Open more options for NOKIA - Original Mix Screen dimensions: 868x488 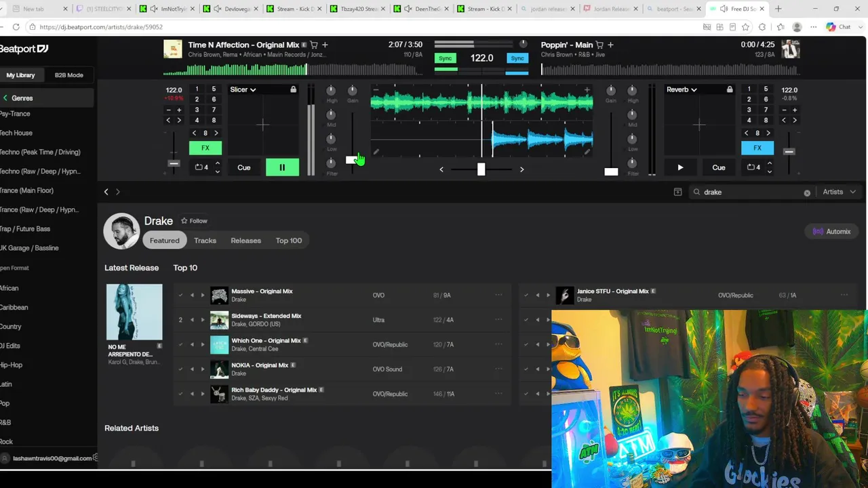coord(498,369)
